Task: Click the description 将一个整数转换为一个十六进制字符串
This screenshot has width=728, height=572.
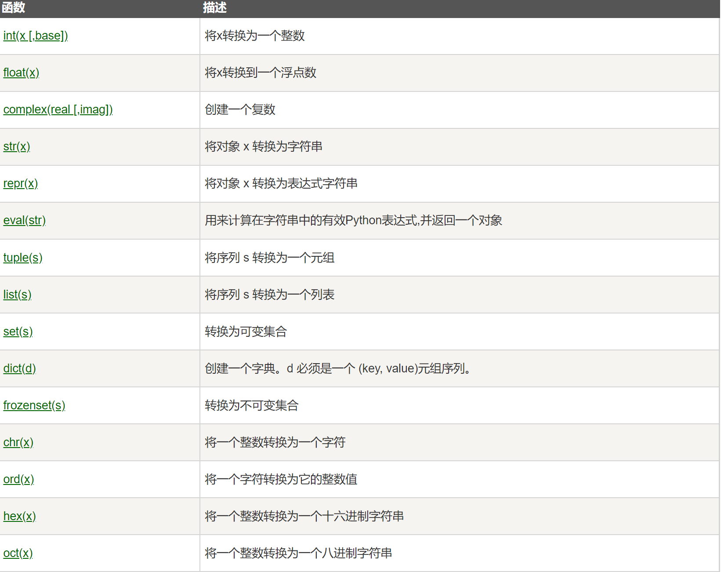Action: [304, 516]
